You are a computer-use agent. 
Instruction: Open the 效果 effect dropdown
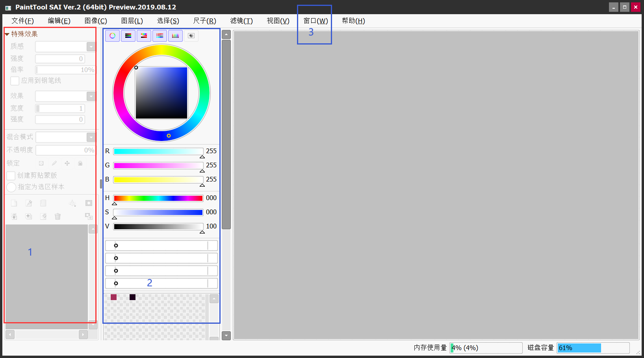click(91, 96)
